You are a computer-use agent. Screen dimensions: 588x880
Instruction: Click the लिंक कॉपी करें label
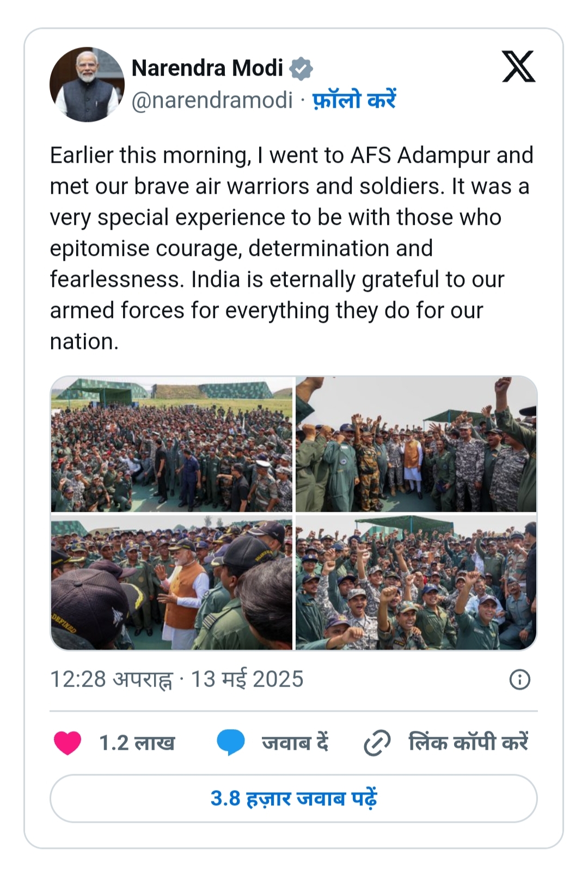[468, 743]
